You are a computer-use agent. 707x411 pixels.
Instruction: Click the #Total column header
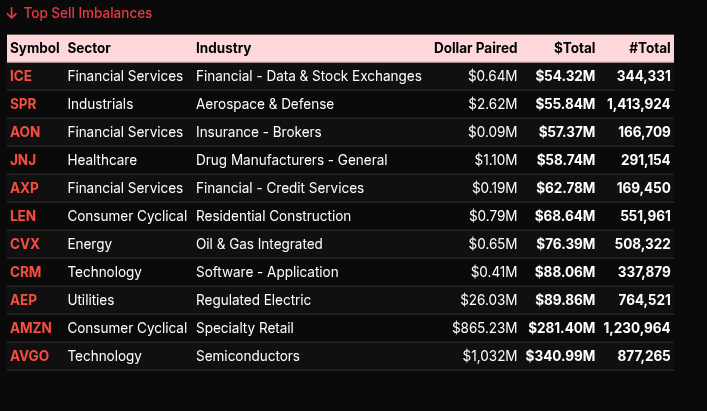(x=649, y=48)
